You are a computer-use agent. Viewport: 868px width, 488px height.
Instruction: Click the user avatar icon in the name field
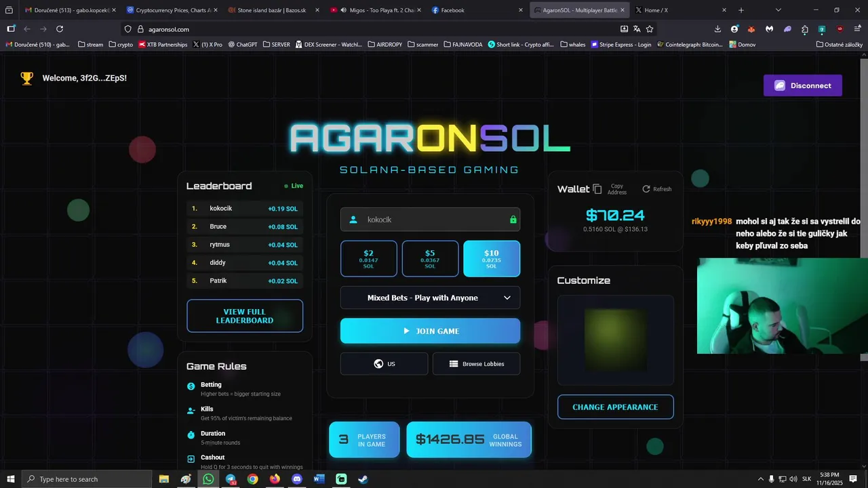click(x=353, y=220)
